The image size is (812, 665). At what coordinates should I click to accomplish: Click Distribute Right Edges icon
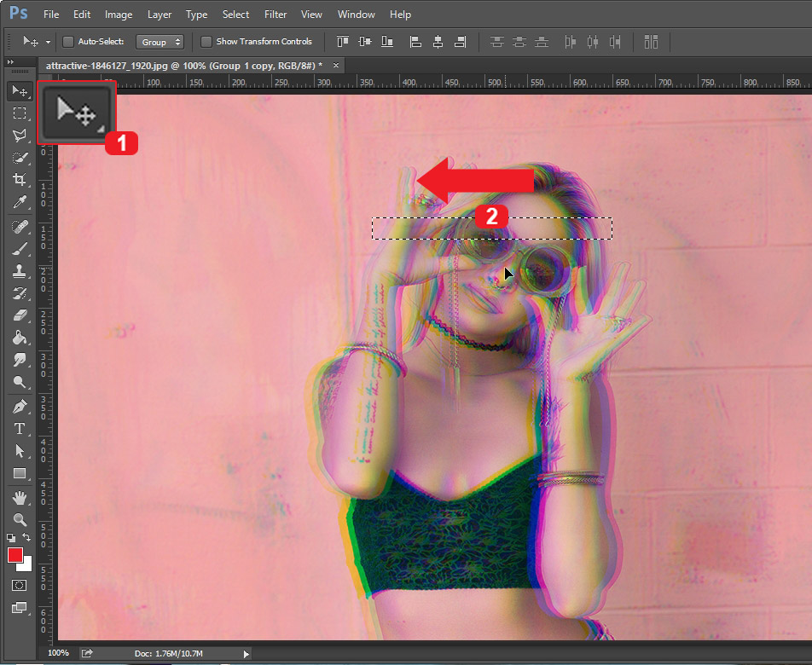[615, 42]
